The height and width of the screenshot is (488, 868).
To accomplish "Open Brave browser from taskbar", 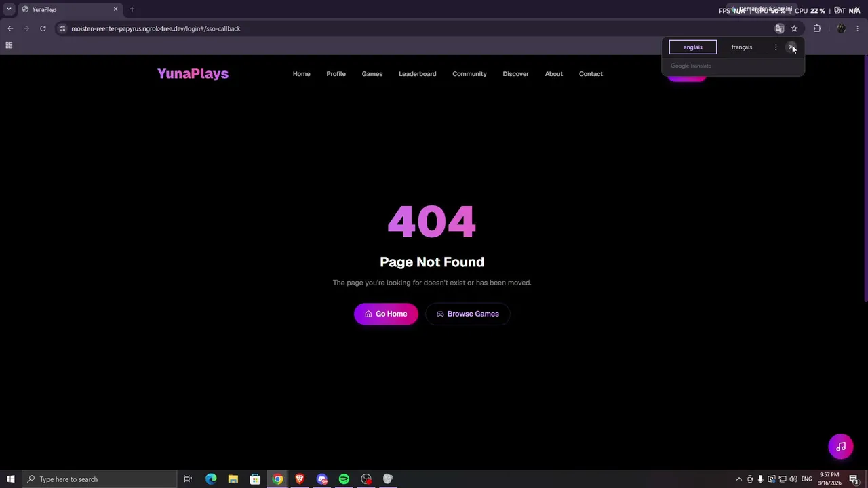I will click(299, 479).
